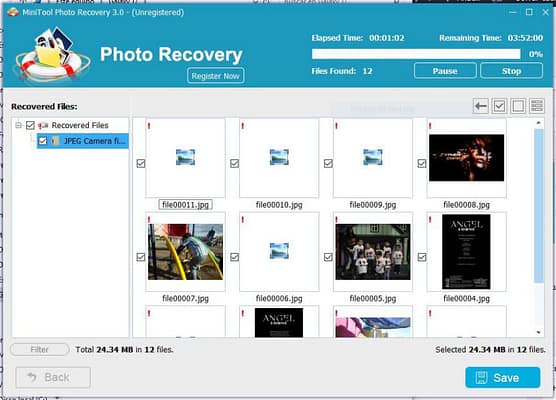Select JPEG Camera file tree item
556x400 pixels.
[83, 141]
